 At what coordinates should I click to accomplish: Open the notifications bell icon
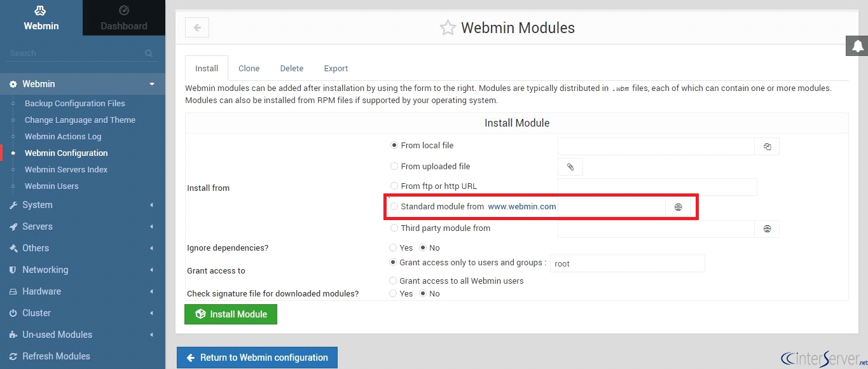857,46
